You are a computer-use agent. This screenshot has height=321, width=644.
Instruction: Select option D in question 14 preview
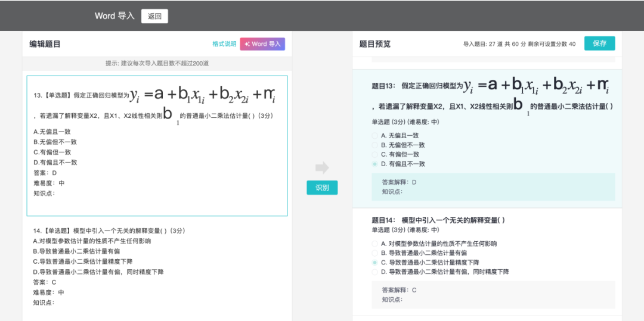tap(375, 272)
